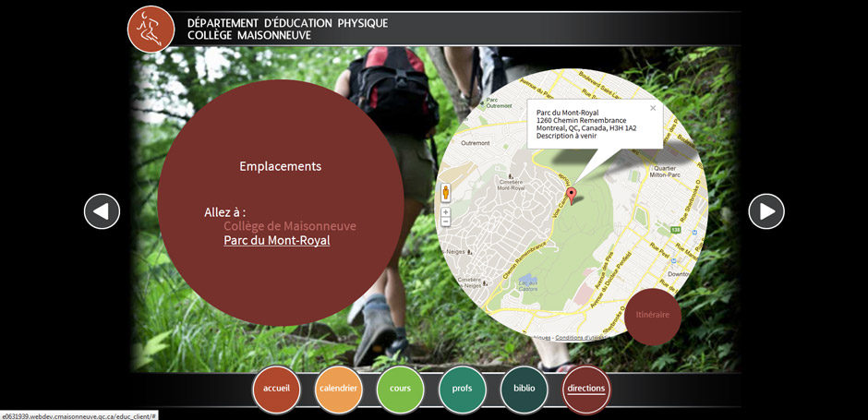868x420 pixels.
Task: Zoom out on the map
Action: pyautogui.click(x=446, y=222)
